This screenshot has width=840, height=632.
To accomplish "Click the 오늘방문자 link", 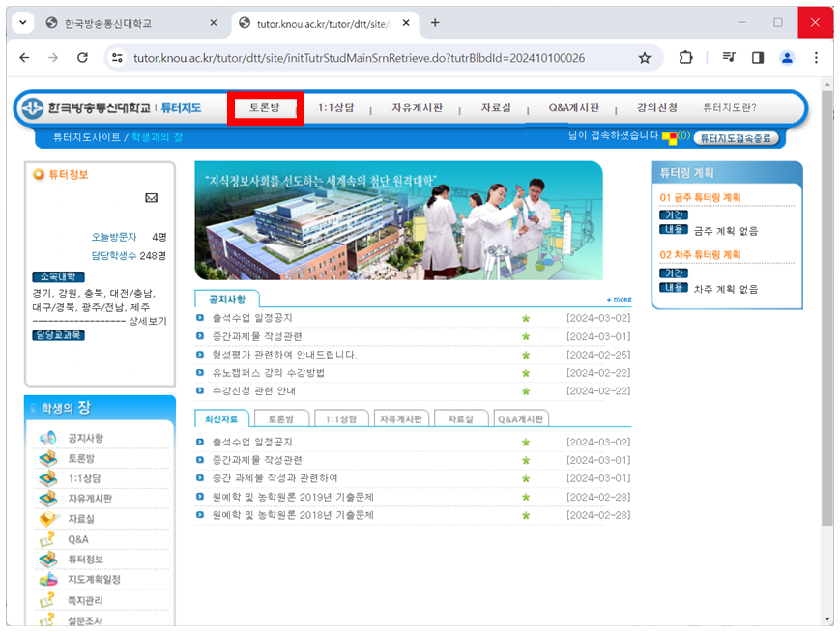I will point(114,237).
